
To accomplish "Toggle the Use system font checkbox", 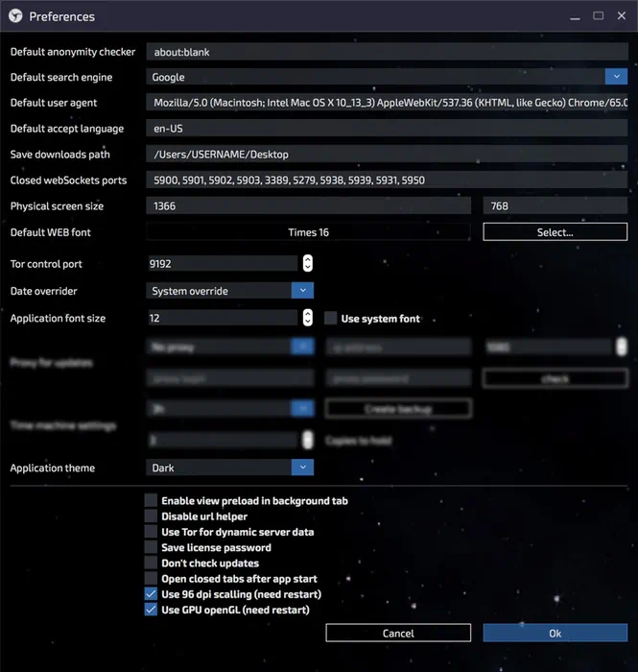I will (330, 318).
